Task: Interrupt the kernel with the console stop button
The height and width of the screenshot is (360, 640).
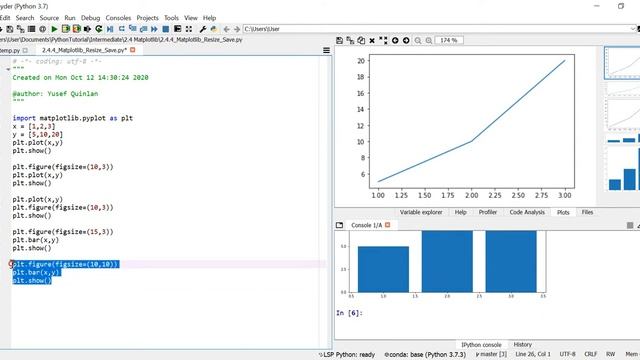Action: 630,225
